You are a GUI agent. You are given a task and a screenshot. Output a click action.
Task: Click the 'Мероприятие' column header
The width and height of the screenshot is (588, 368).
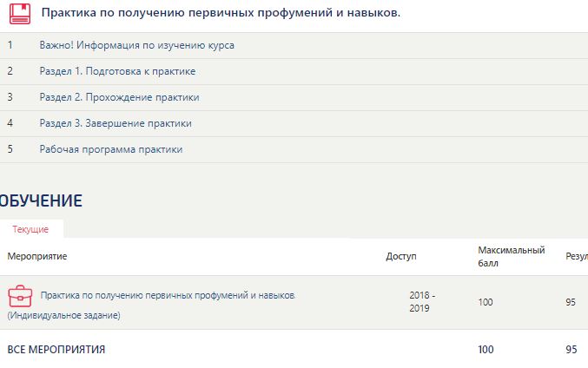[x=37, y=257]
